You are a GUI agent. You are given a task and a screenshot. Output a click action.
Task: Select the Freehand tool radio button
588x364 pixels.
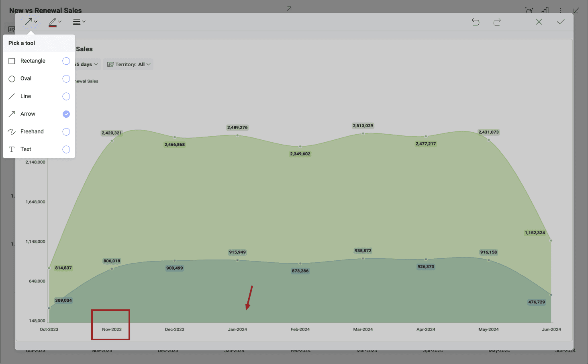pyautogui.click(x=66, y=132)
